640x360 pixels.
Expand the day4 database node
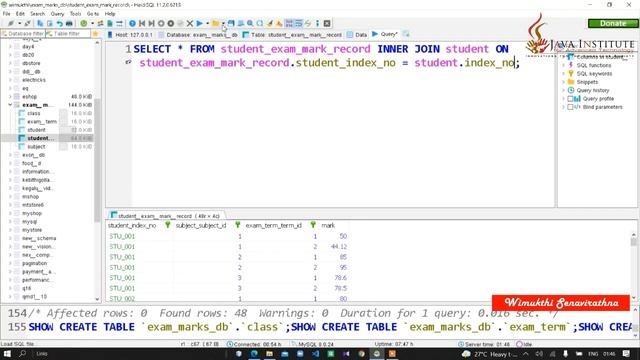10,47
